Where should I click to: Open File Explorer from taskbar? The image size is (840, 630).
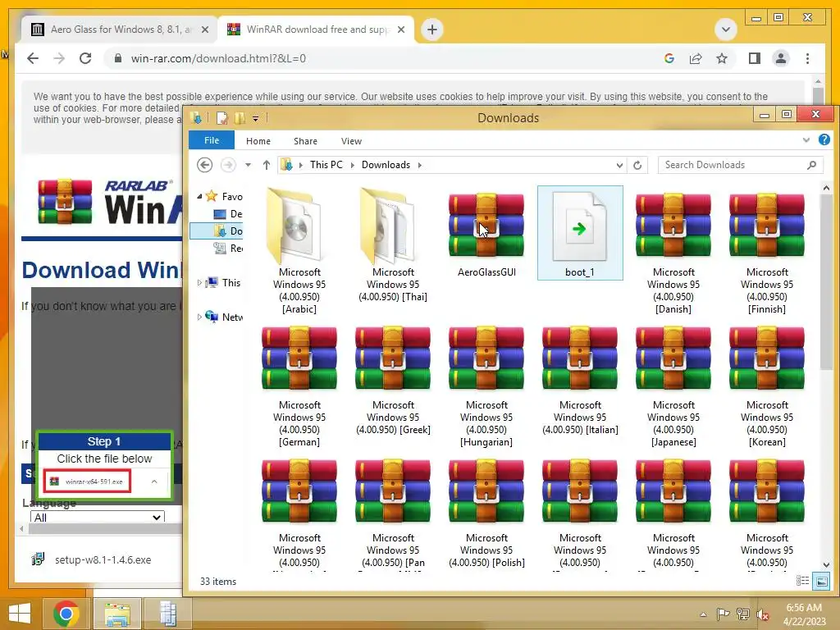[x=117, y=614]
